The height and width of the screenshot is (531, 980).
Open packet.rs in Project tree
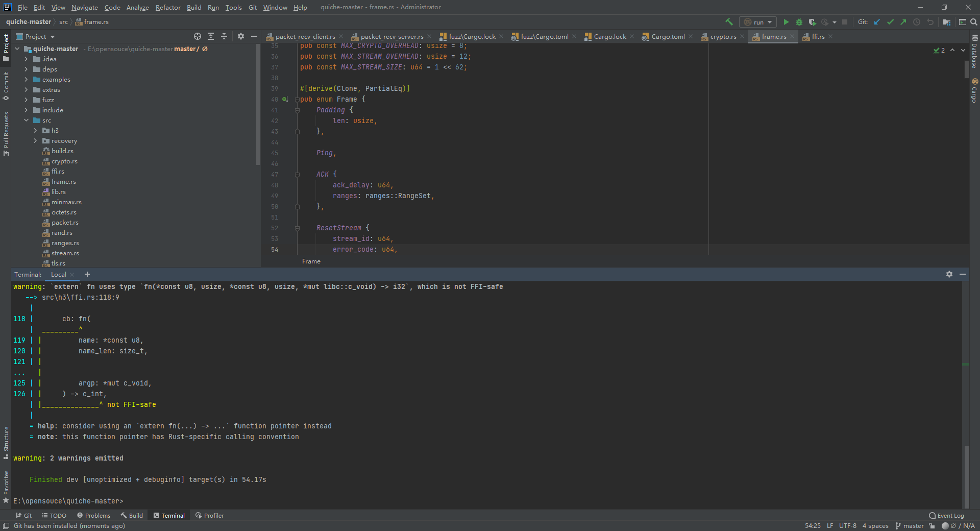[65, 223]
